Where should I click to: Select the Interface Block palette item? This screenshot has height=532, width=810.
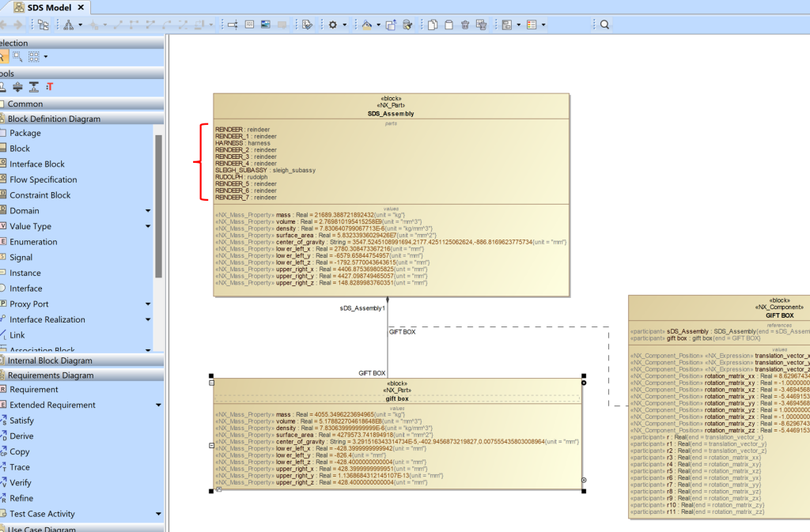tap(37, 164)
